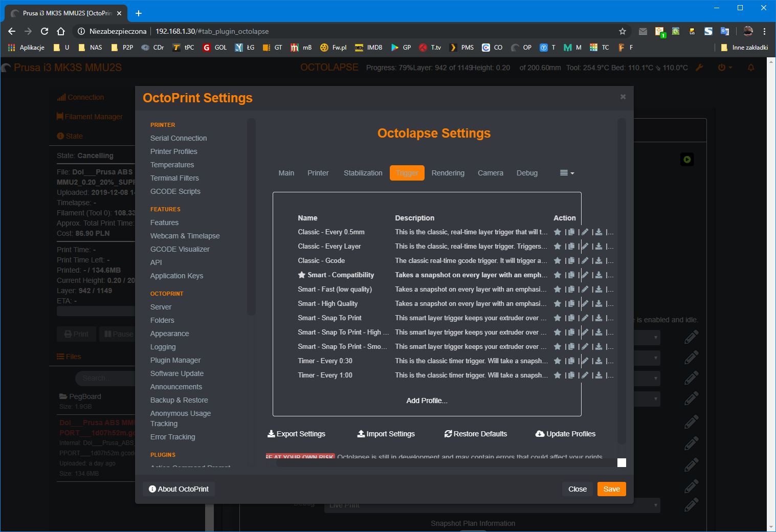Click the green play icon in the background page

click(687, 159)
